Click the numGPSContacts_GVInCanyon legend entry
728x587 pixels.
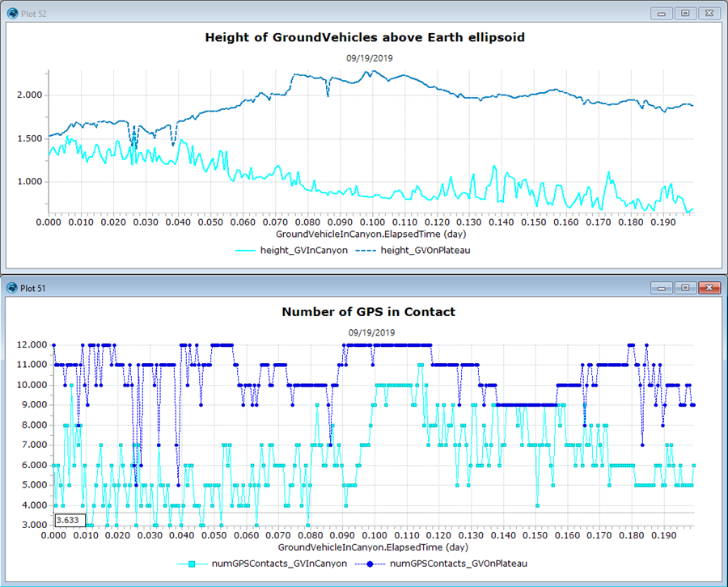click(262, 564)
